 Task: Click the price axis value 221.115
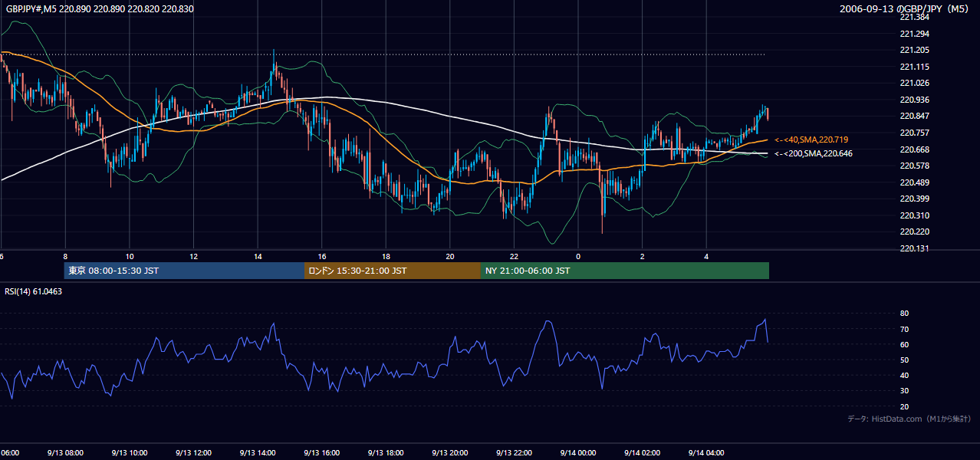pyautogui.click(x=914, y=67)
